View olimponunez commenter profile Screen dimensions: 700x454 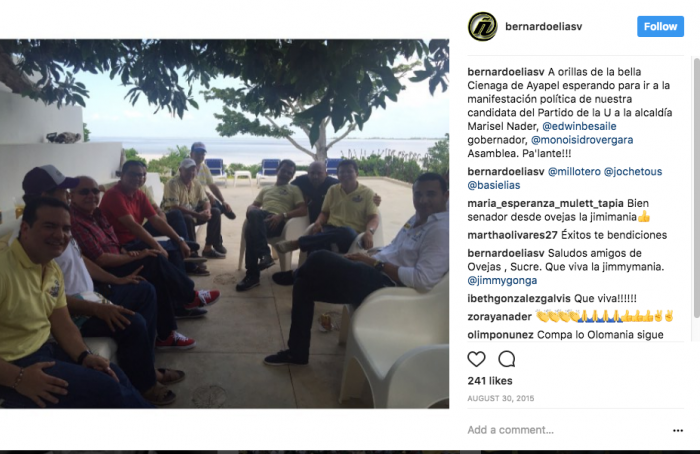[x=500, y=334]
